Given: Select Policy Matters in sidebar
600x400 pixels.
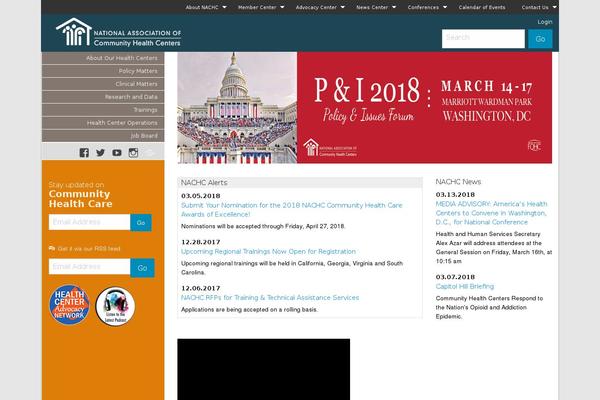Looking at the screenshot, I should click(x=103, y=71).
